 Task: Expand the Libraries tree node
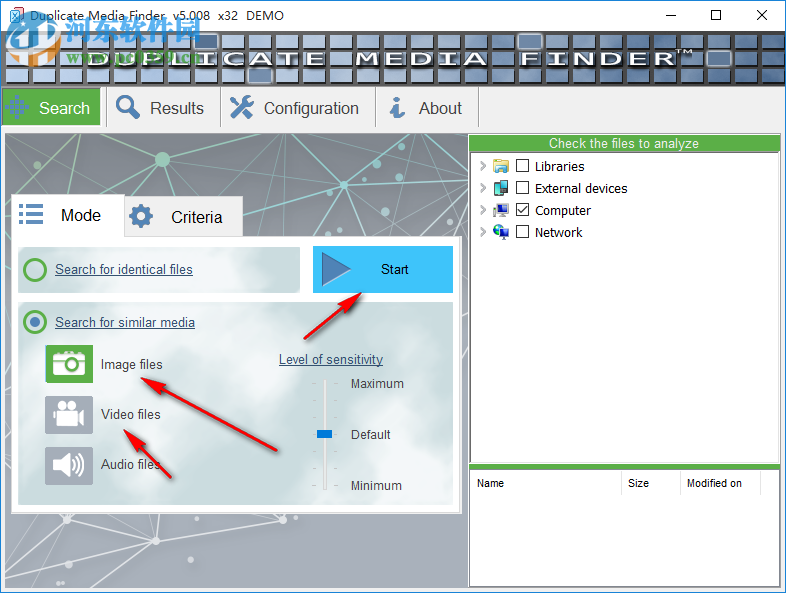click(483, 166)
